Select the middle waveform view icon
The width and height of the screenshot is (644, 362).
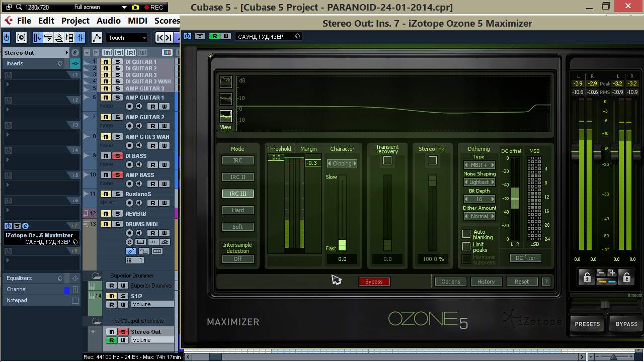click(226, 99)
